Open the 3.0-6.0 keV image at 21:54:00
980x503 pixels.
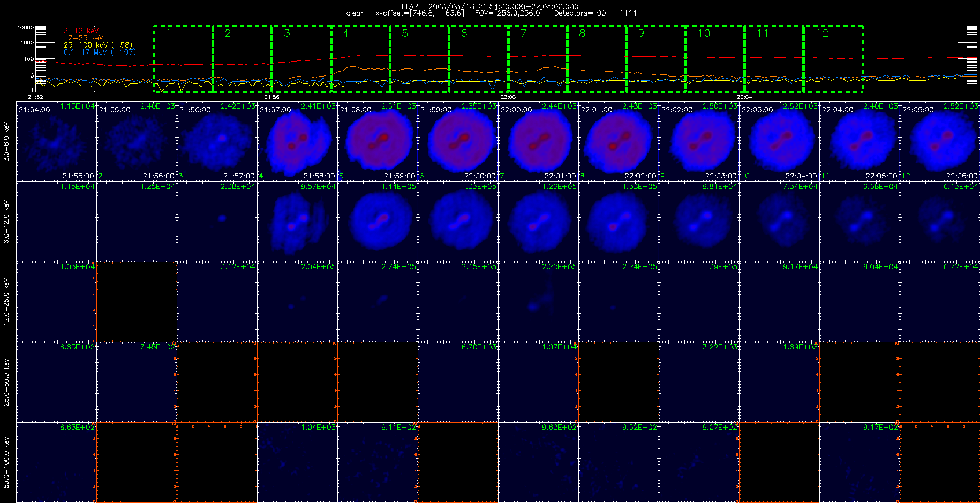[56, 141]
